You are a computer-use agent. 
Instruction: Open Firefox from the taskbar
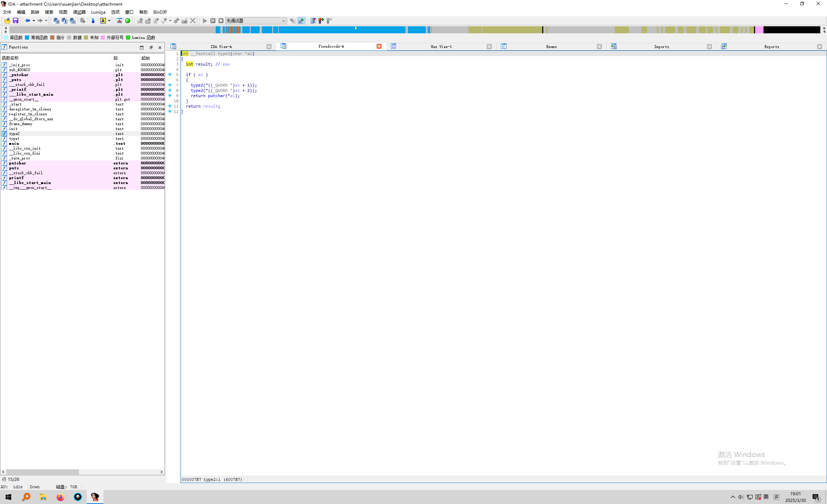point(60,497)
